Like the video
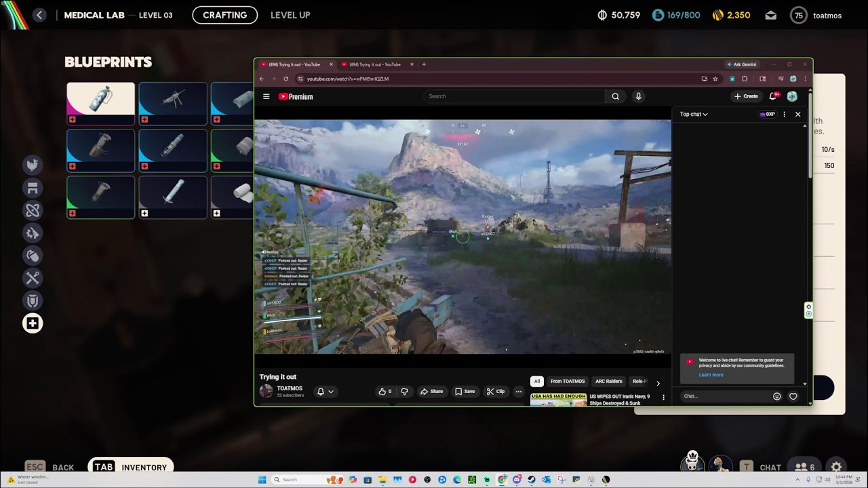This screenshot has width=868, height=488. tap(385, 392)
